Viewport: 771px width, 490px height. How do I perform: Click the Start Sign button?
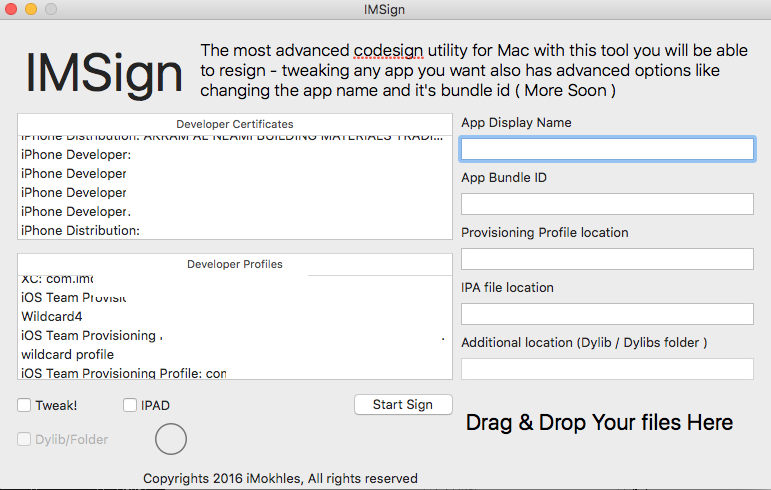tap(403, 404)
